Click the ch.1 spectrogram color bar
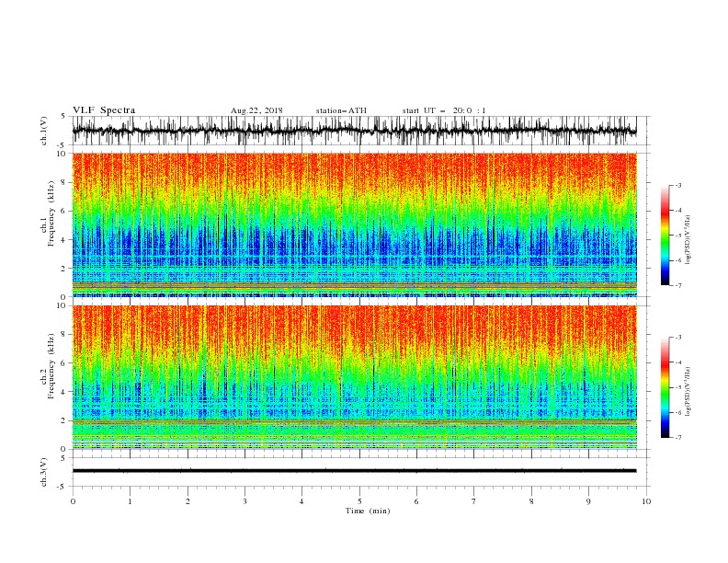 tap(665, 236)
